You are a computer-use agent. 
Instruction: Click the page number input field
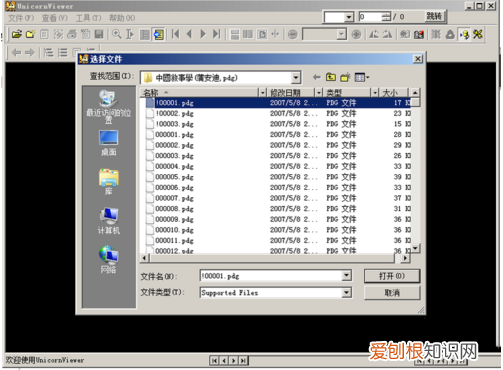pyautogui.click(x=371, y=17)
